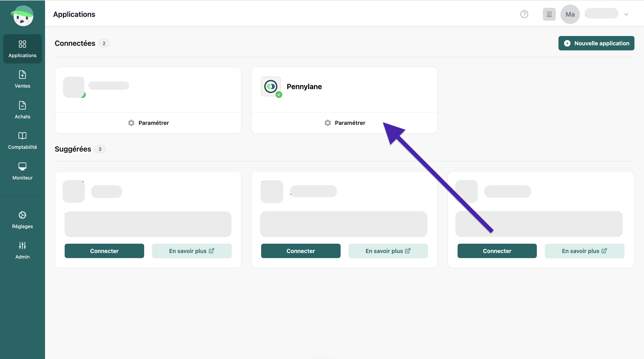Open Réglages settings in sidebar
This screenshot has height=359, width=644.
tap(22, 220)
